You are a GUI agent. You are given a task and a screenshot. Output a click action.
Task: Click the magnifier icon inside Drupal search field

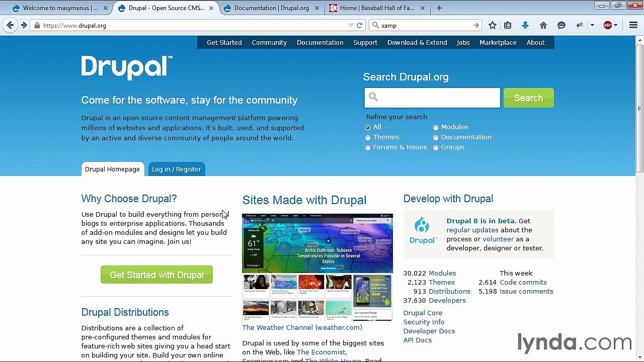pyautogui.click(x=373, y=97)
